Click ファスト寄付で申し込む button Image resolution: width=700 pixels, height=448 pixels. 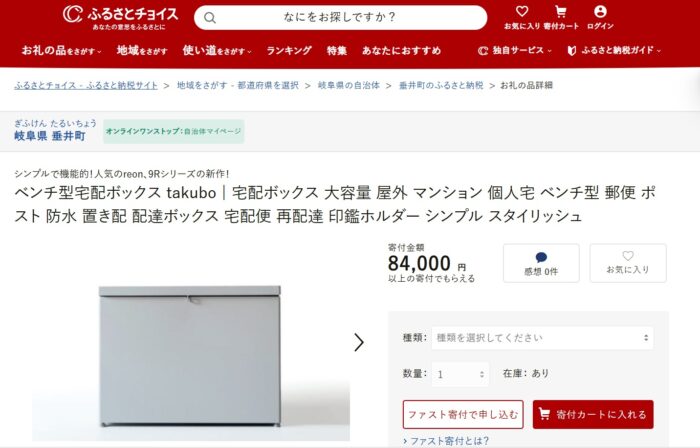point(463,415)
